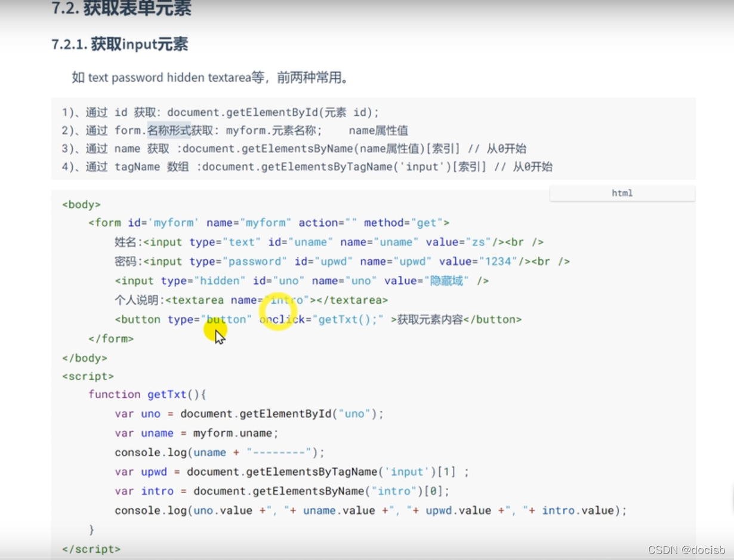The height and width of the screenshot is (560, 734).
Task: Click the '姓名:<input type="text"' code line
Action: click(329, 242)
